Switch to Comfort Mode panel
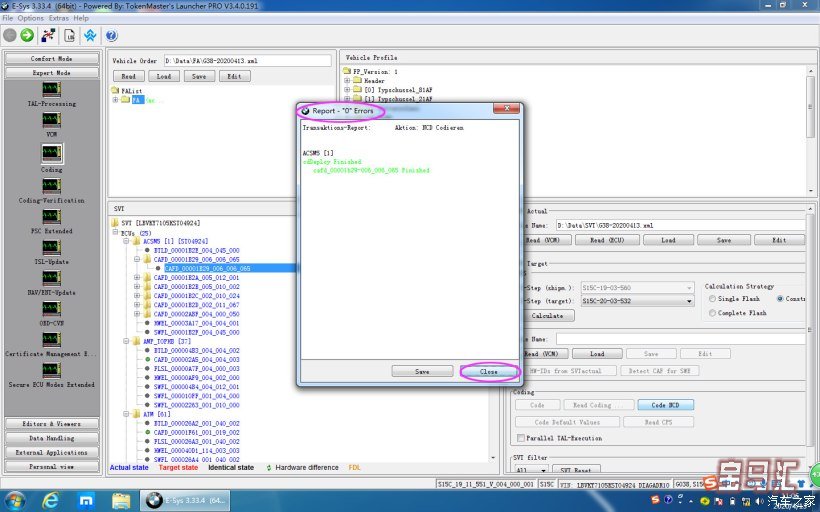The image size is (820, 512). tap(52, 59)
